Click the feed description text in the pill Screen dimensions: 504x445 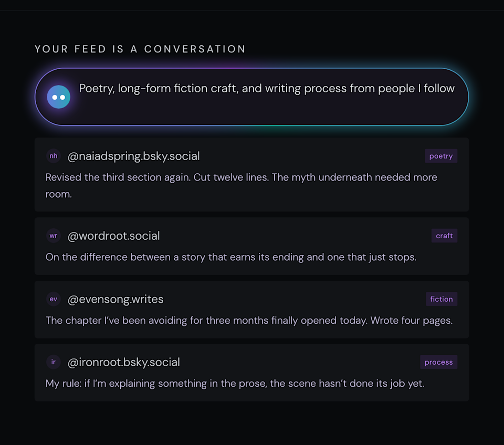pyautogui.click(x=266, y=88)
